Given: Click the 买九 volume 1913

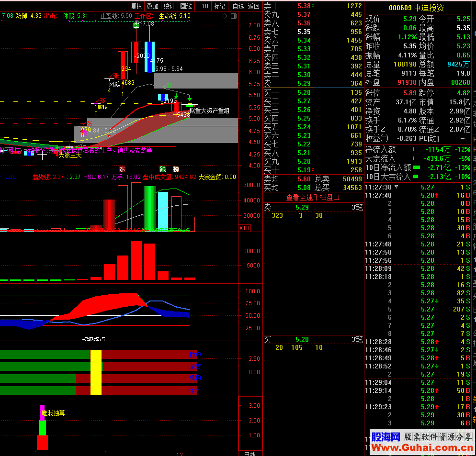Looking at the screenshot, I should (354, 161).
